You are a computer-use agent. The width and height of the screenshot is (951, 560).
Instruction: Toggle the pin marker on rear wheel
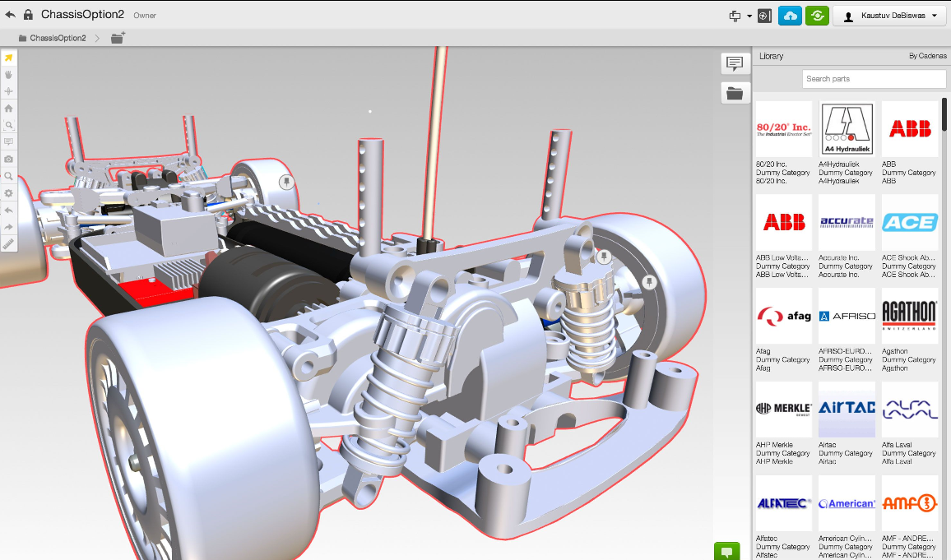click(286, 182)
